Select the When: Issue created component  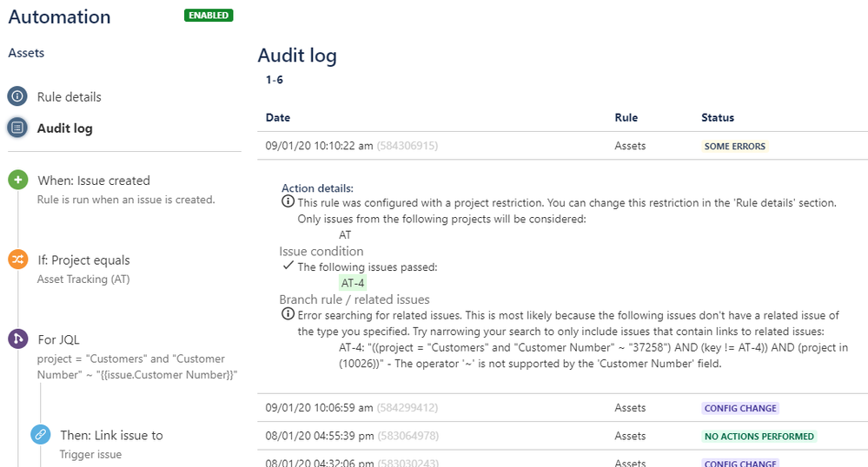[x=94, y=181]
